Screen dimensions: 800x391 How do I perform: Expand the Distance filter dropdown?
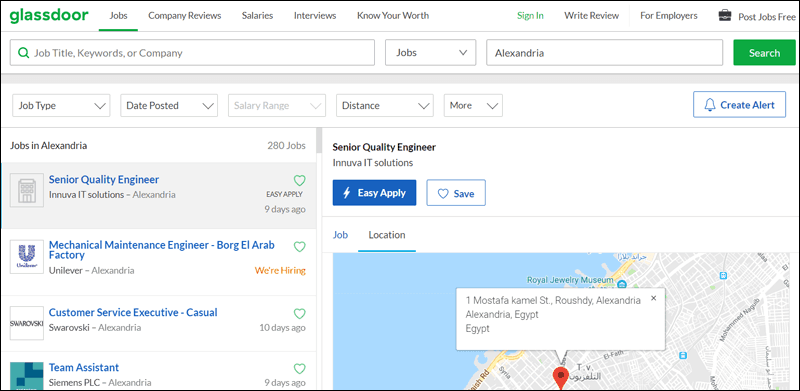tap(385, 106)
